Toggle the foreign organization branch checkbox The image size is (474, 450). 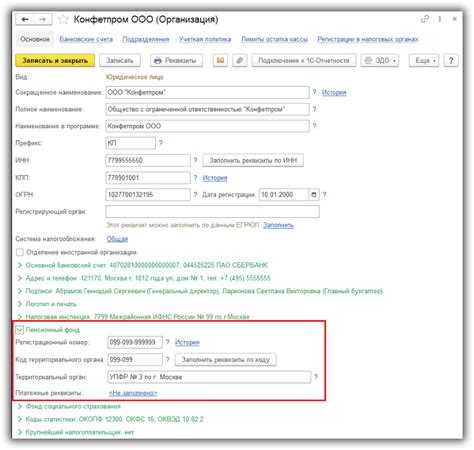pos(20,252)
